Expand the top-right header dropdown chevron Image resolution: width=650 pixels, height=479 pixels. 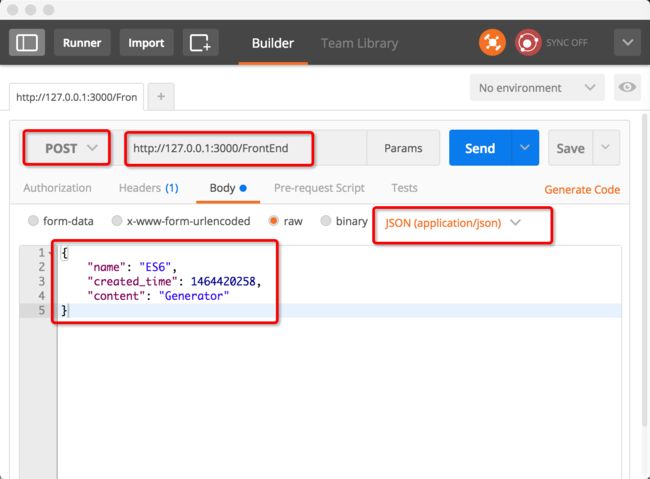(628, 42)
